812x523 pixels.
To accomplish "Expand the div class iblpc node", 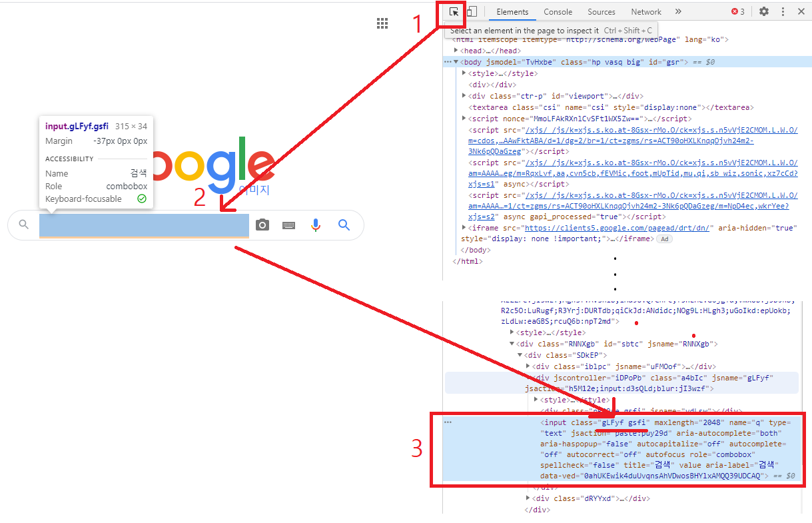I will pos(528,366).
